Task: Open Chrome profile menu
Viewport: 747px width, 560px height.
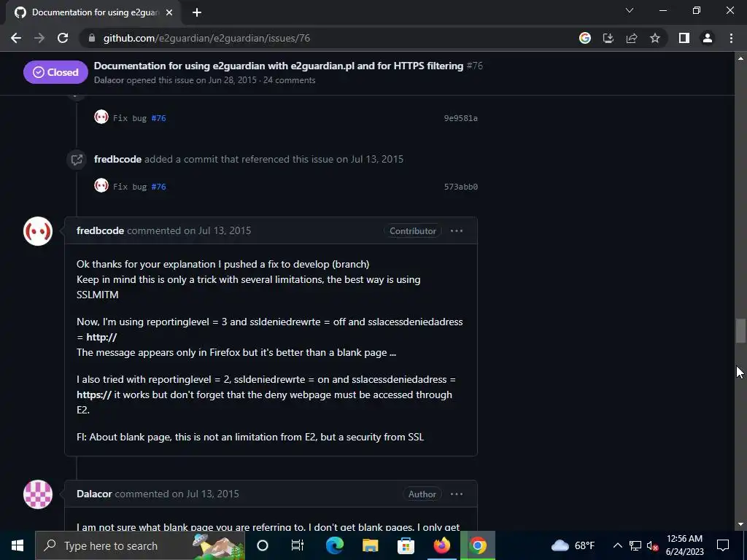Action: 708,38
